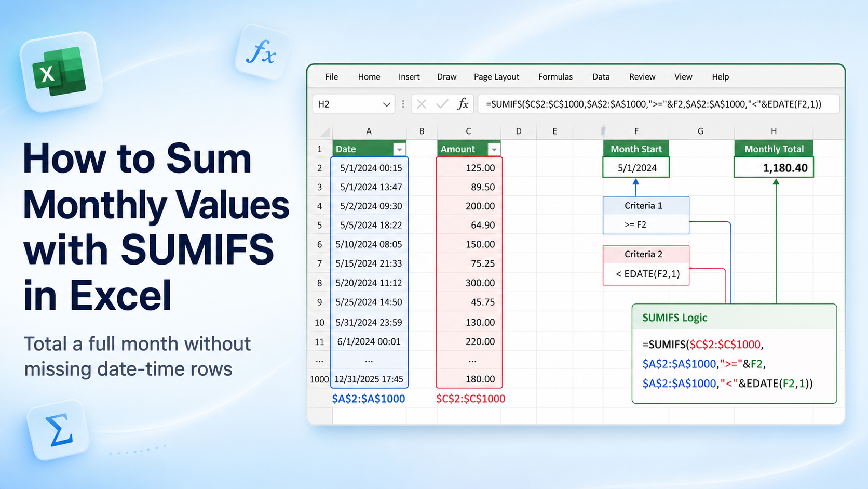Click the sigma sum icon tile

tap(58, 430)
